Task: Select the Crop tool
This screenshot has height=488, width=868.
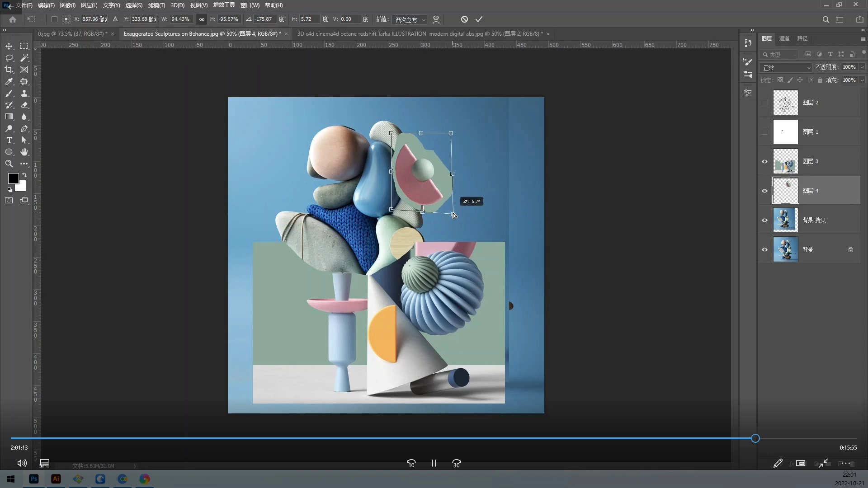Action: click(x=9, y=70)
